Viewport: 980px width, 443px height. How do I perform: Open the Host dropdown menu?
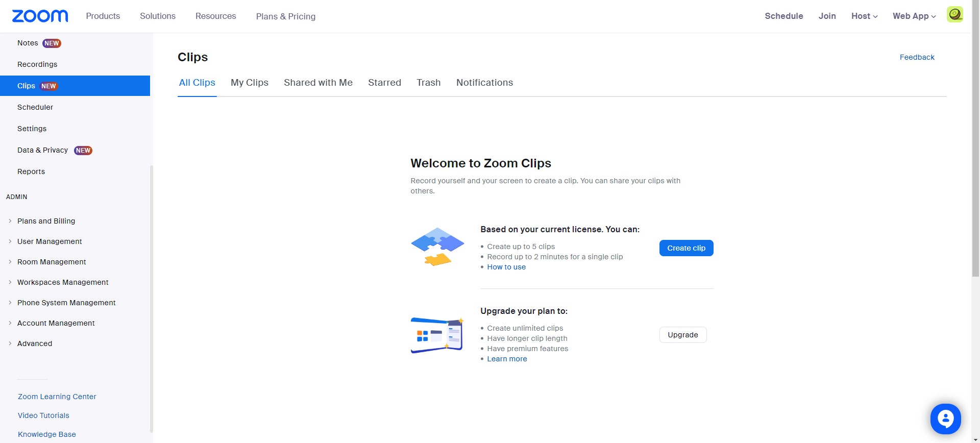(864, 16)
